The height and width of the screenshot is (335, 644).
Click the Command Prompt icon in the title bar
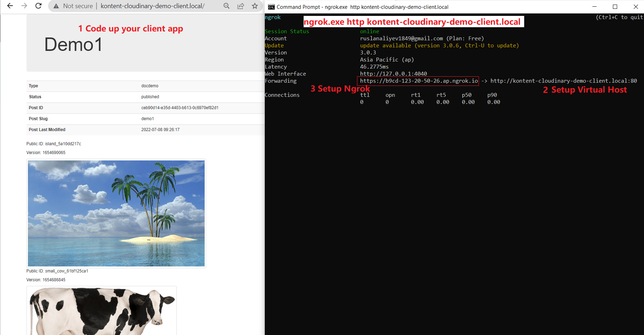[x=271, y=7]
